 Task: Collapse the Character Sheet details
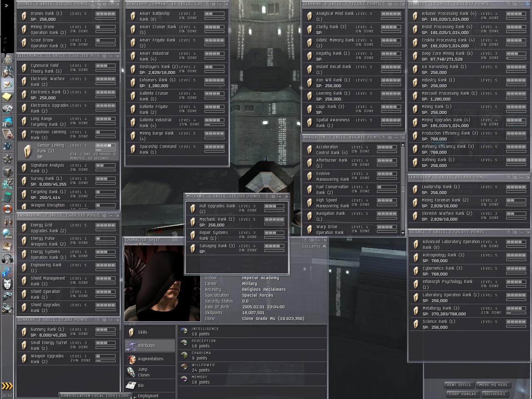(314, 246)
